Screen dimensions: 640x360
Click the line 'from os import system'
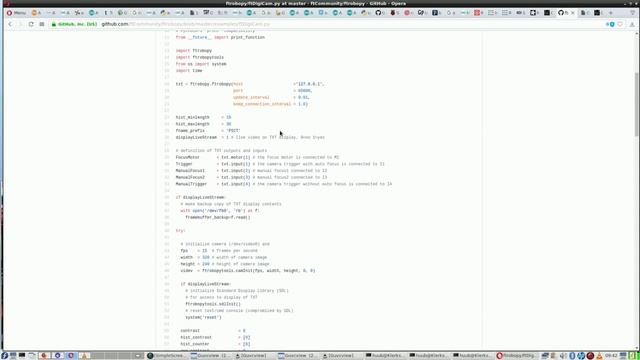tap(201, 64)
